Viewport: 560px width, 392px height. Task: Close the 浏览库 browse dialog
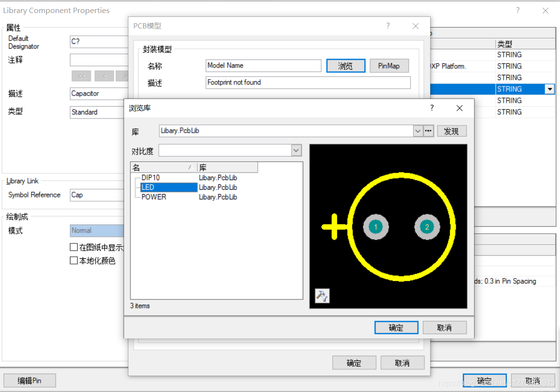(x=460, y=108)
